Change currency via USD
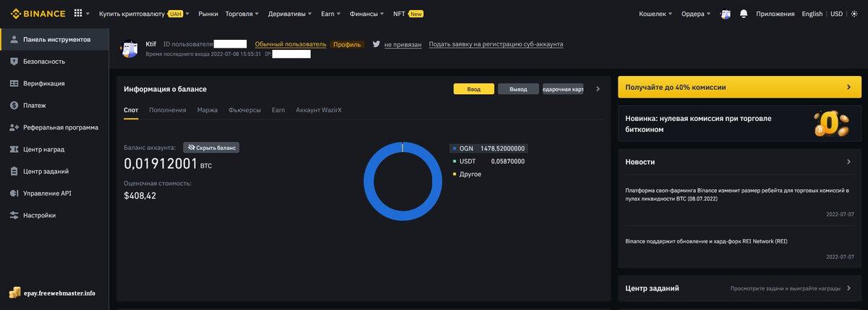Image resolution: width=868 pixels, height=310 pixels. 836,14
